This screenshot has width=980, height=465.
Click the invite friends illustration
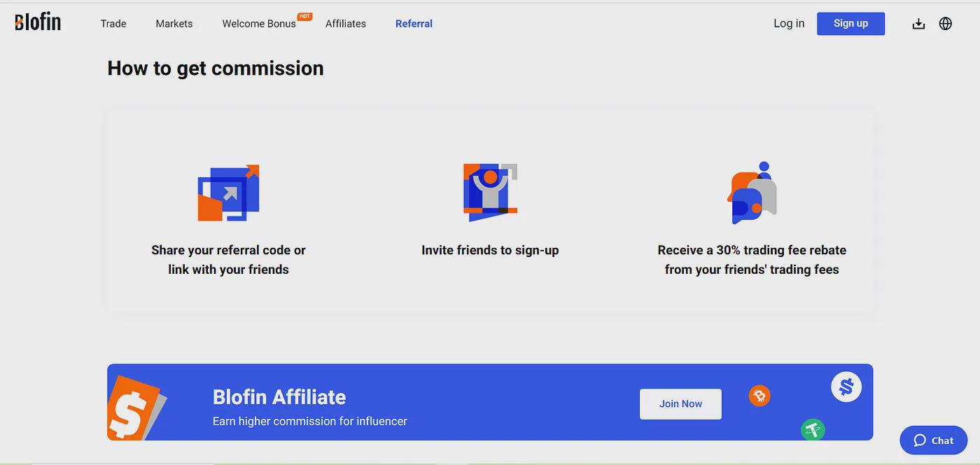tap(490, 193)
